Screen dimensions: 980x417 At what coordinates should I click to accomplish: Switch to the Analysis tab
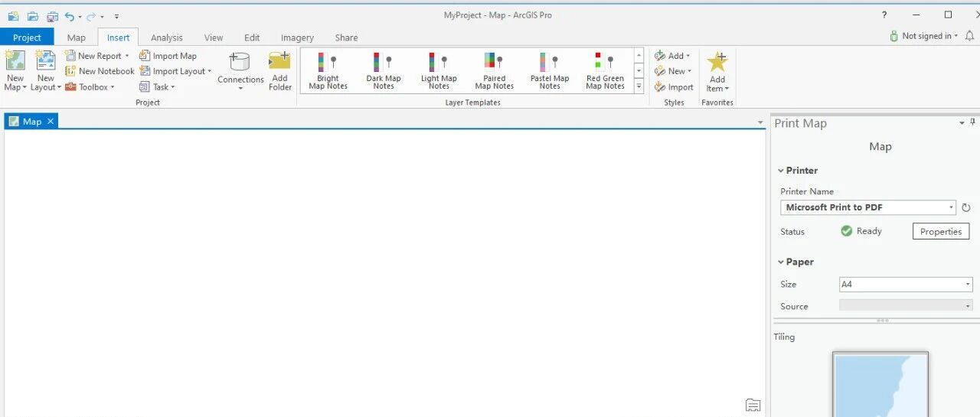coord(166,37)
